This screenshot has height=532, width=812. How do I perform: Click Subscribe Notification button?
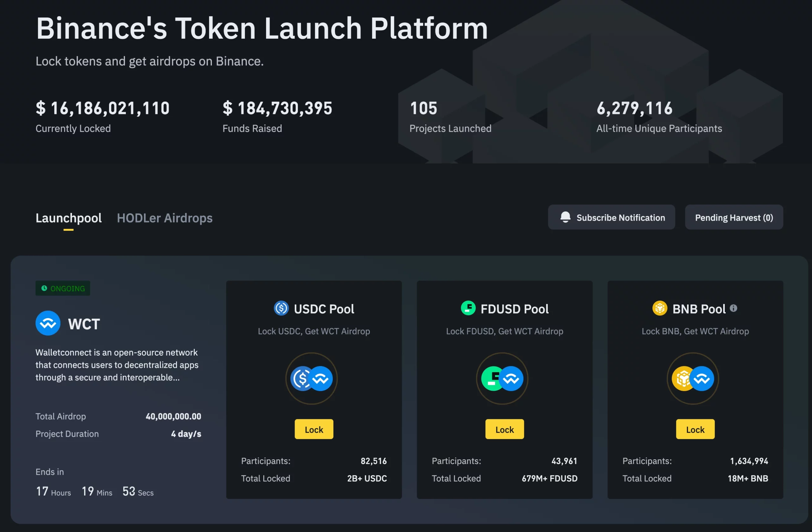[612, 217]
